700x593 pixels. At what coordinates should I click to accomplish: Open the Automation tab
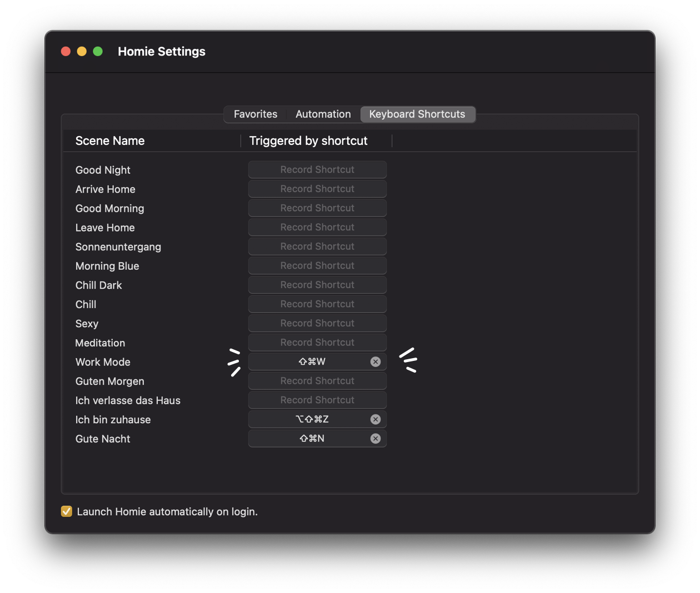tap(323, 114)
